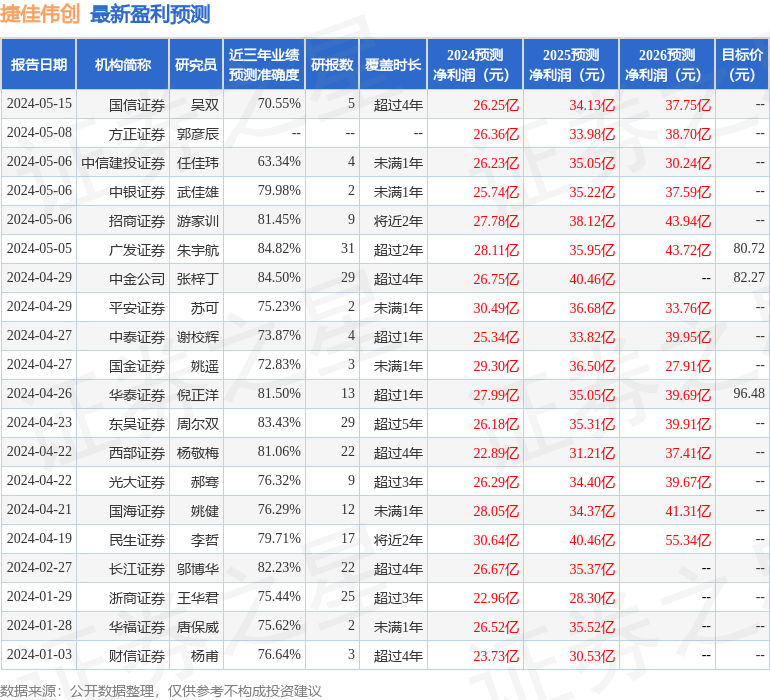Select the 2026预测净利润 column header

[667, 64]
